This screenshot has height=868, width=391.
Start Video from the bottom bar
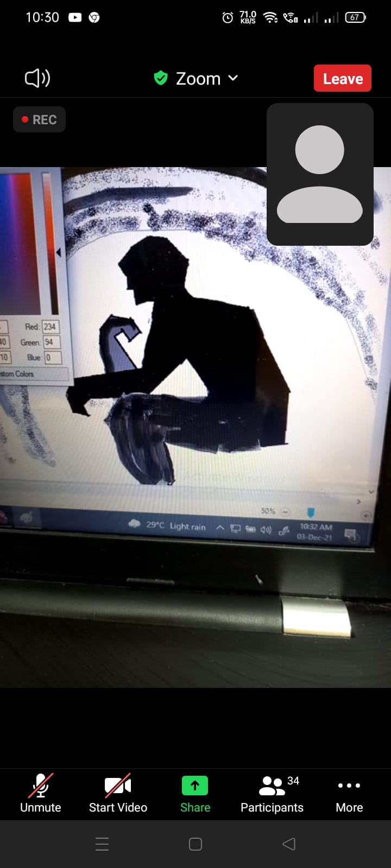coord(118,793)
